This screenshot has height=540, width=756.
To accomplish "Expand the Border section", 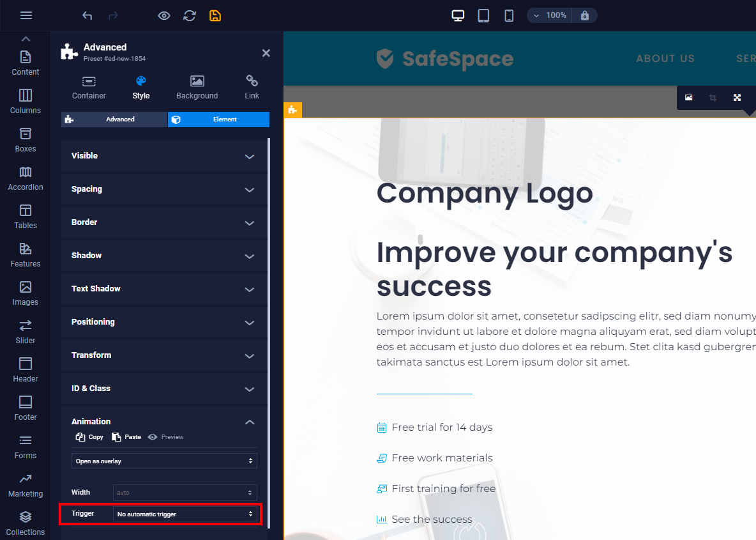I will point(164,222).
